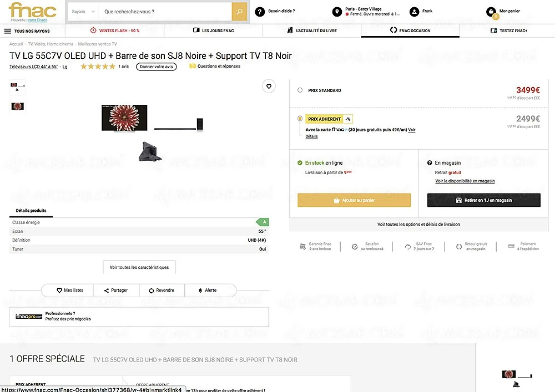Open the Frank account profile icon

[x=414, y=12]
